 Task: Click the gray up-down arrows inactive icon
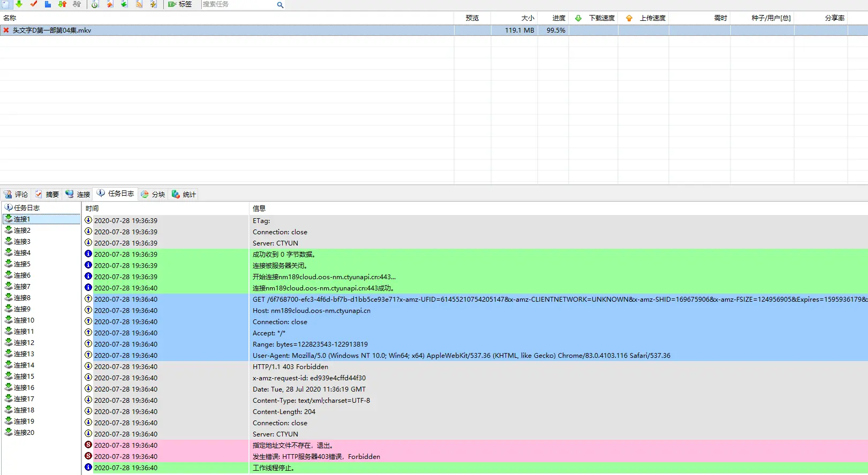77,4
